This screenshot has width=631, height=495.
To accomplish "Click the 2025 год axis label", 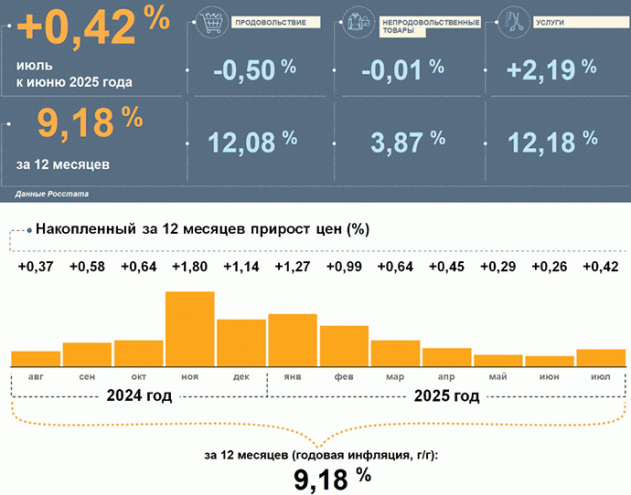I will 446,395.
